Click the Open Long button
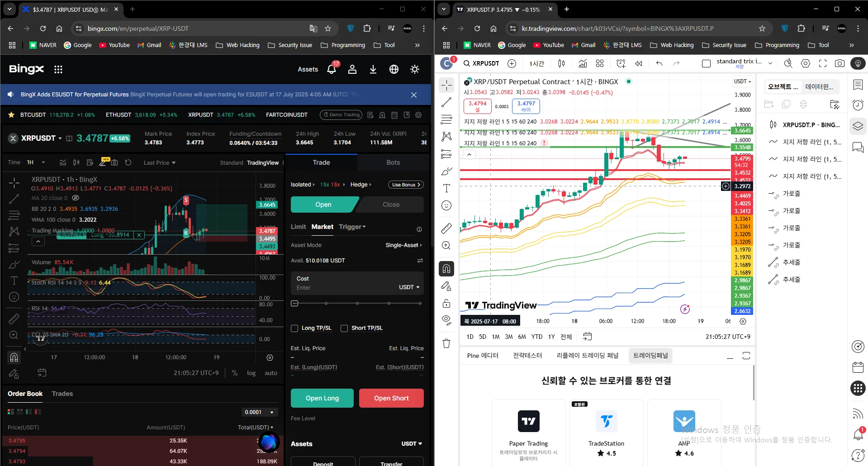The height and width of the screenshot is (466, 868). click(322, 398)
